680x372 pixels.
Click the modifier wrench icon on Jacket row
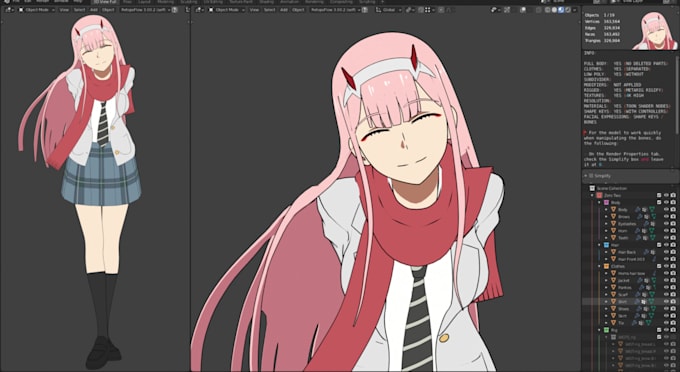click(x=640, y=281)
